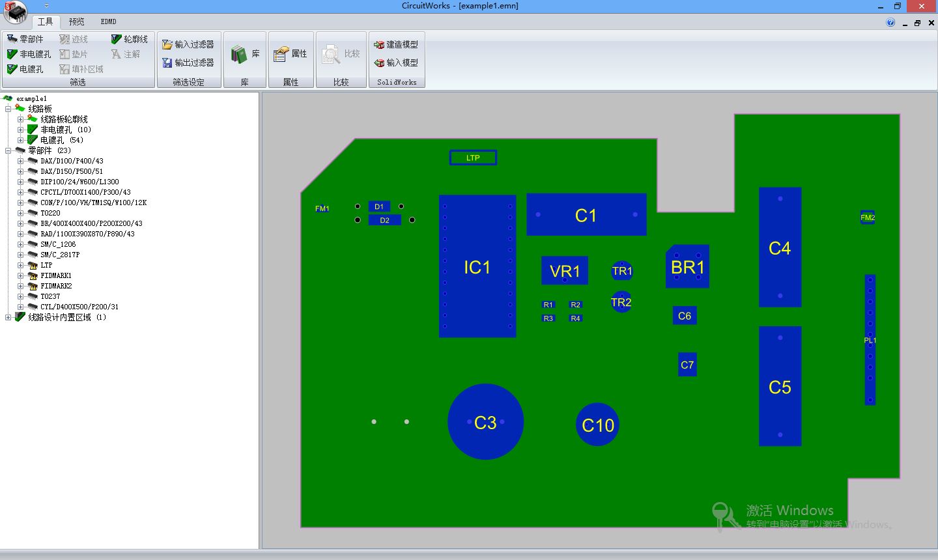Image resolution: width=938 pixels, height=560 pixels.
Task: Select the round C10 capacitor
Action: click(598, 425)
